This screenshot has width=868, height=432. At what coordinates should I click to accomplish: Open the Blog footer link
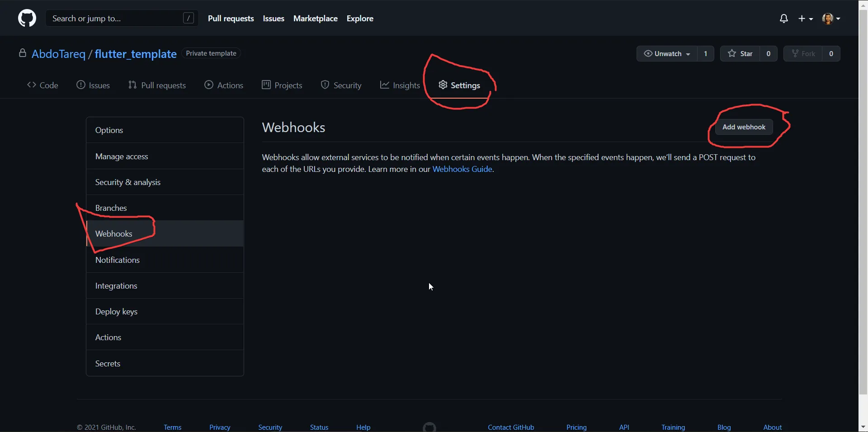(724, 427)
